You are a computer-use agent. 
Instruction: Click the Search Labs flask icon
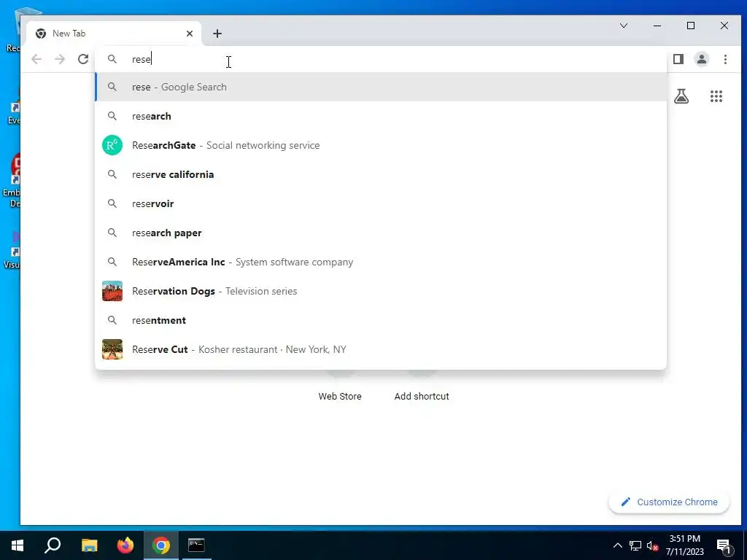(x=681, y=96)
